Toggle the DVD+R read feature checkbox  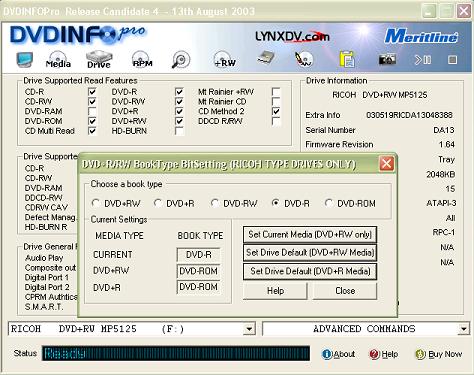pos(179,111)
